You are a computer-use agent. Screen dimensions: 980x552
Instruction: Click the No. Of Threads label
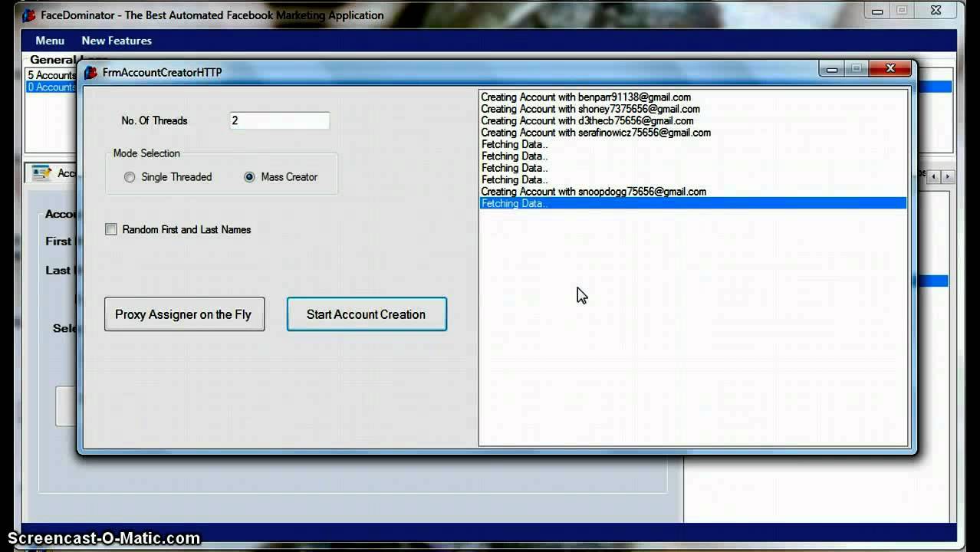154,120
